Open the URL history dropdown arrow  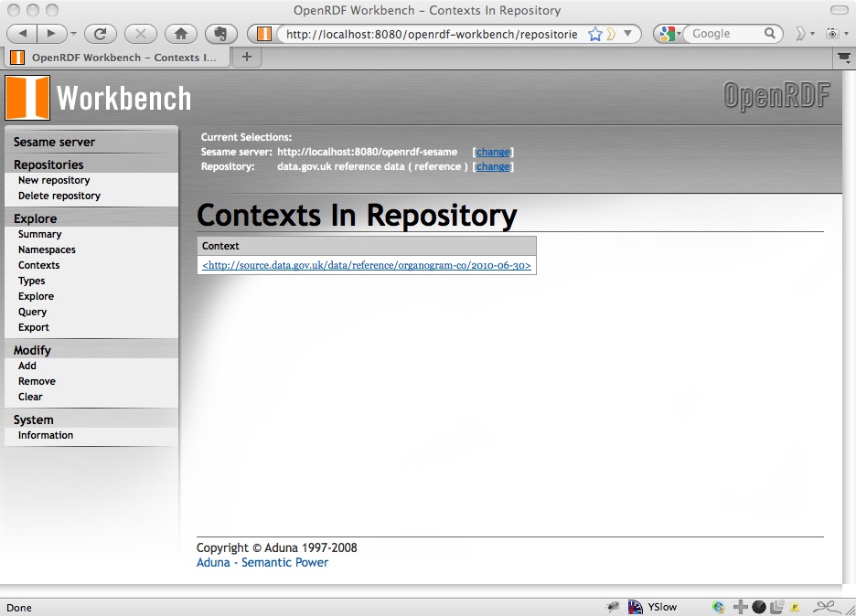pos(627,34)
